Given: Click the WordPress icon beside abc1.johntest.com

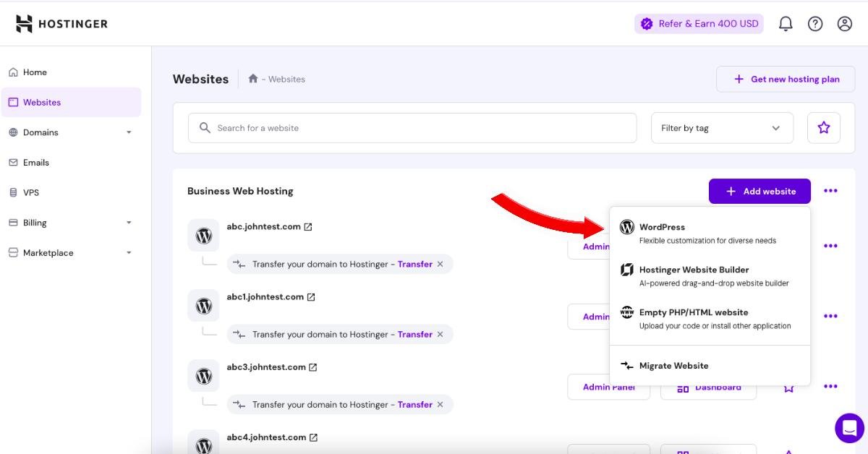Looking at the screenshot, I should coord(204,306).
